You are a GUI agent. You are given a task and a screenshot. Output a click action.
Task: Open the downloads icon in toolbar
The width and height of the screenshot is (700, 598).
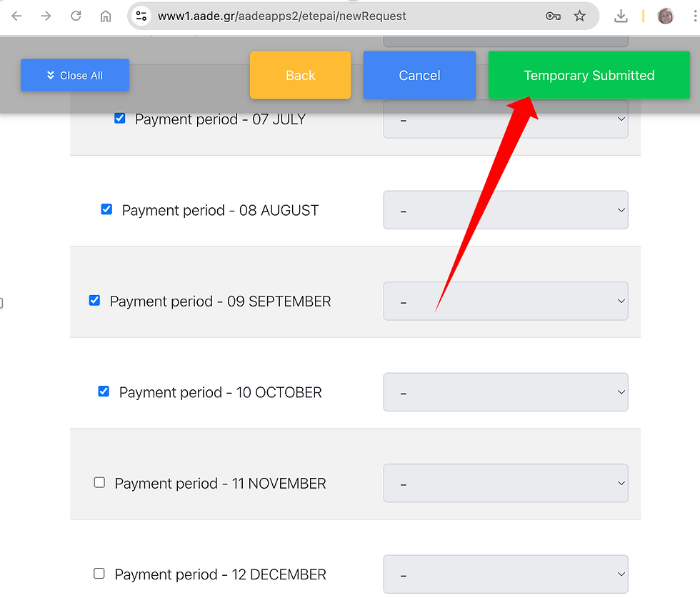point(621,16)
